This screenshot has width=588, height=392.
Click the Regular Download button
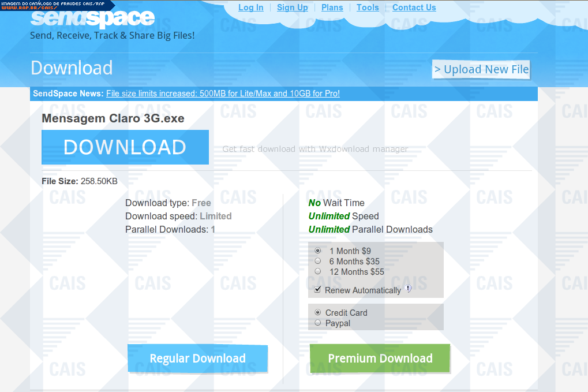pyautogui.click(x=197, y=359)
